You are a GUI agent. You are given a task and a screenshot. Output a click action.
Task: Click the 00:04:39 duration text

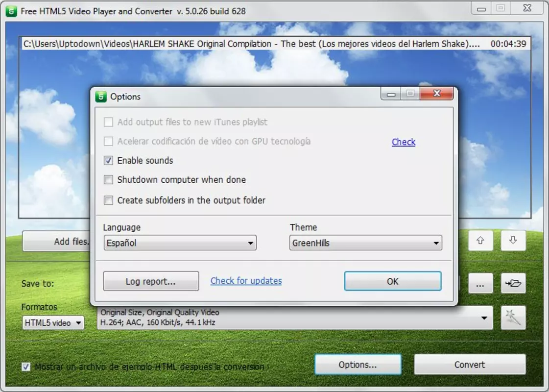pyautogui.click(x=508, y=44)
